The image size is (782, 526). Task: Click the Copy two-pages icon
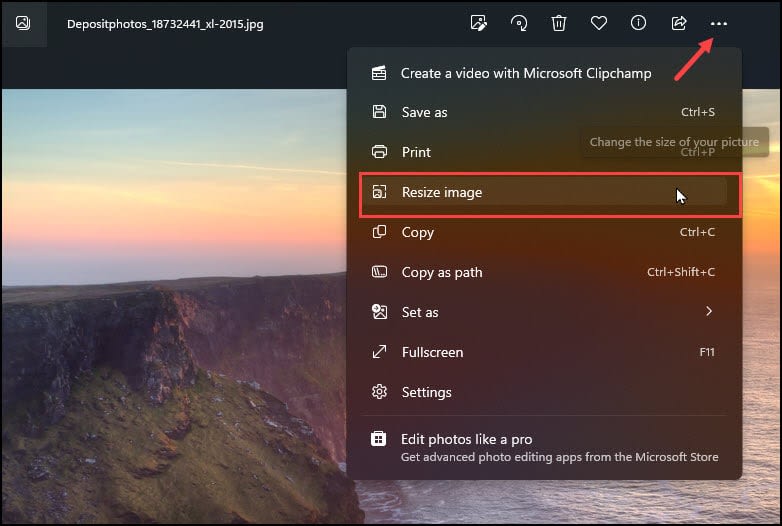coord(379,232)
